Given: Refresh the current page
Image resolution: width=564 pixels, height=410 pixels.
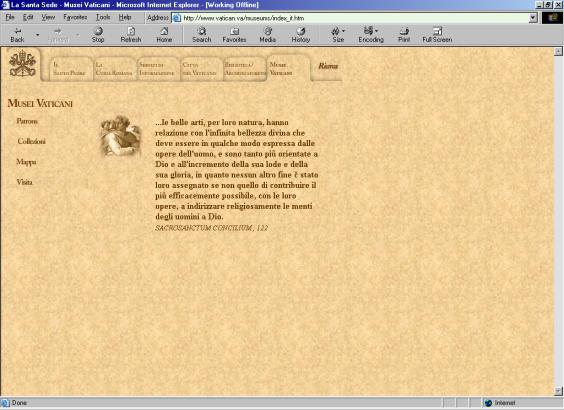Looking at the screenshot, I should [x=131, y=35].
